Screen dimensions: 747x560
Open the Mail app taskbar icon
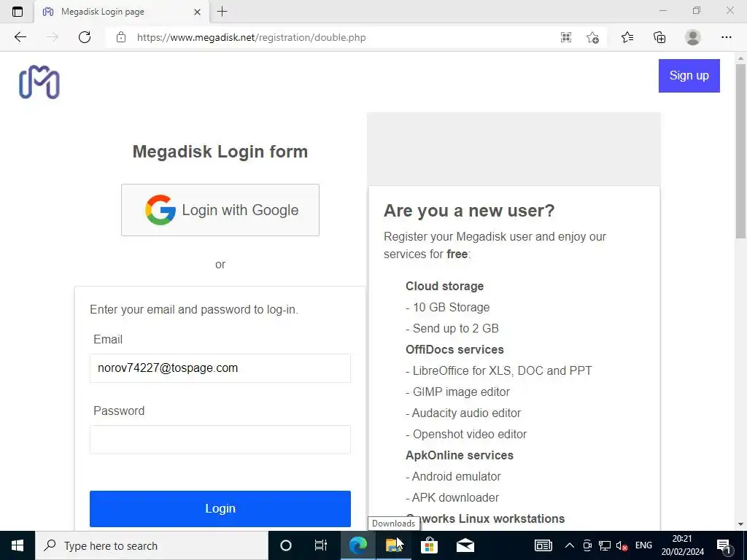point(465,545)
